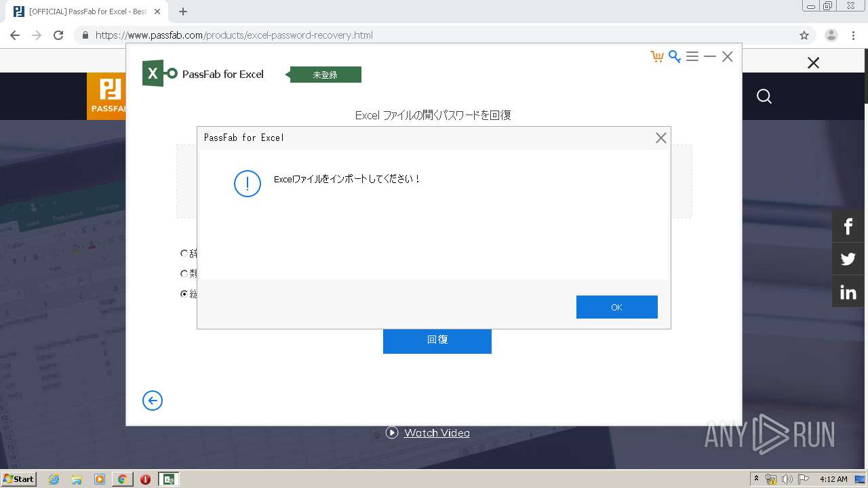
Task: Share page on Twitter
Action: [848, 259]
